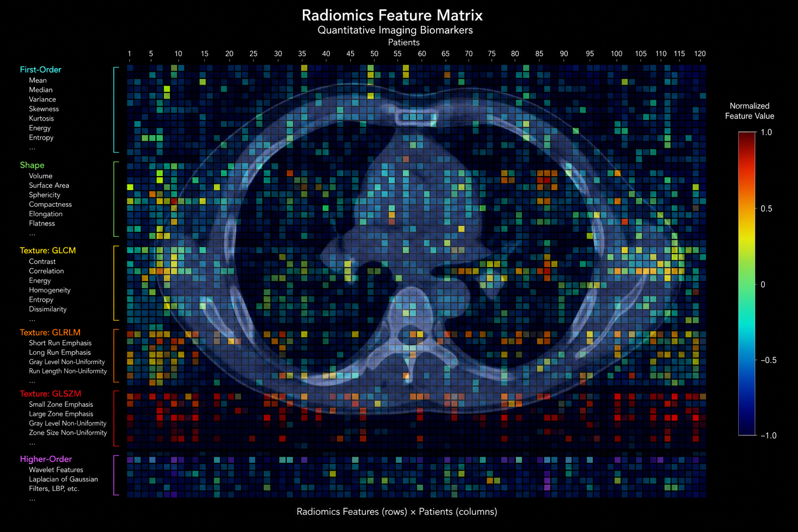Select the Elongation feature label
The height and width of the screenshot is (532, 798).
coord(46,214)
